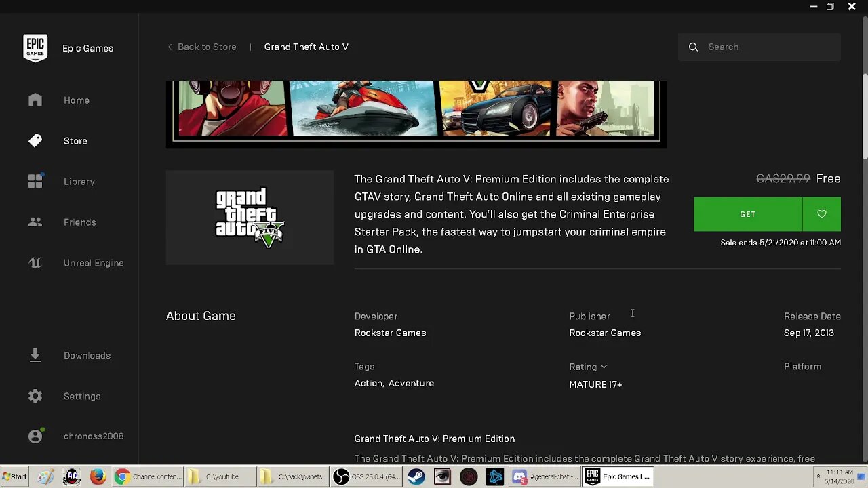Click the vertical page scrollbar
The width and height of the screenshot is (868, 488).
(865, 115)
